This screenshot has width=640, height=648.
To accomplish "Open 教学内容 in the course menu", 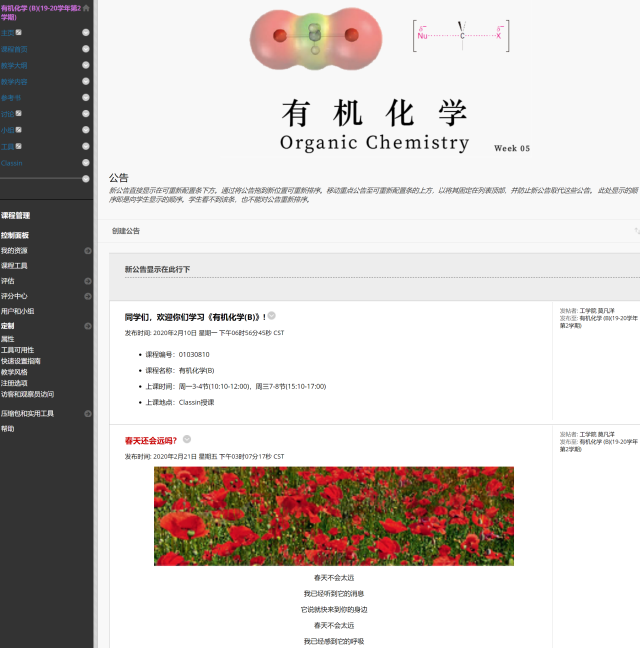I will tap(15, 81).
